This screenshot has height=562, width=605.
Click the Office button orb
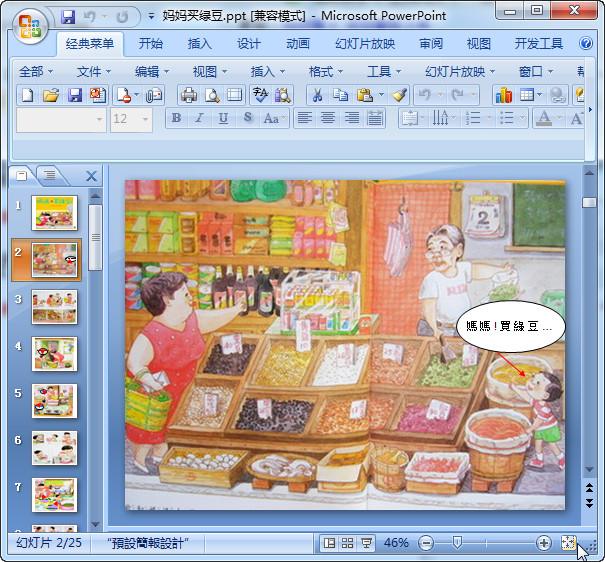(30, 26)
